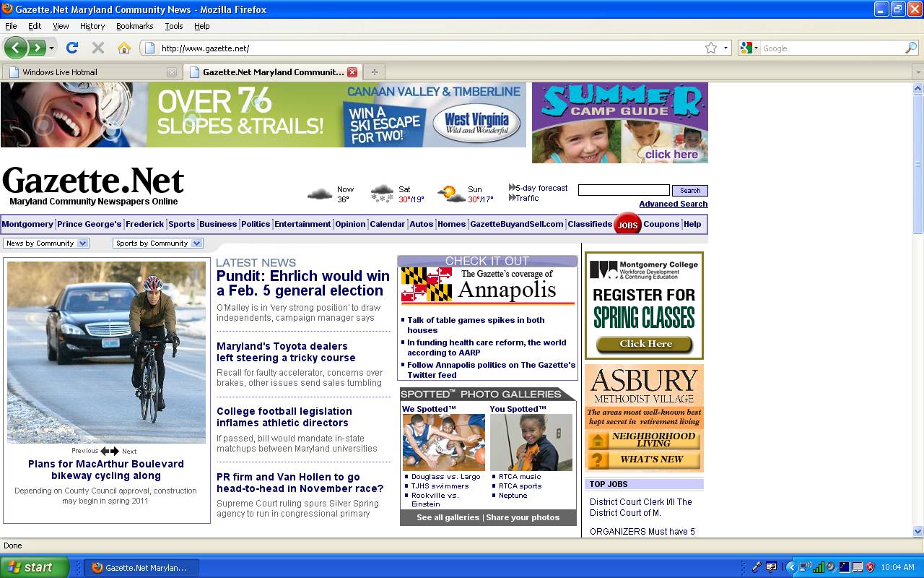Open the back/forward history dropdown arrow
Viewport: 924px width, 578px height.
[51, 48]
